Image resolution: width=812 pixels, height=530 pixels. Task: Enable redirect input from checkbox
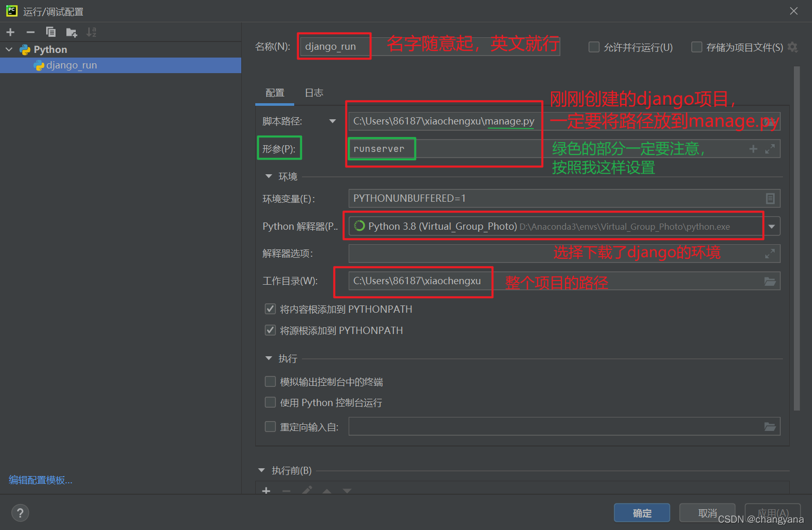pos(270,427)
